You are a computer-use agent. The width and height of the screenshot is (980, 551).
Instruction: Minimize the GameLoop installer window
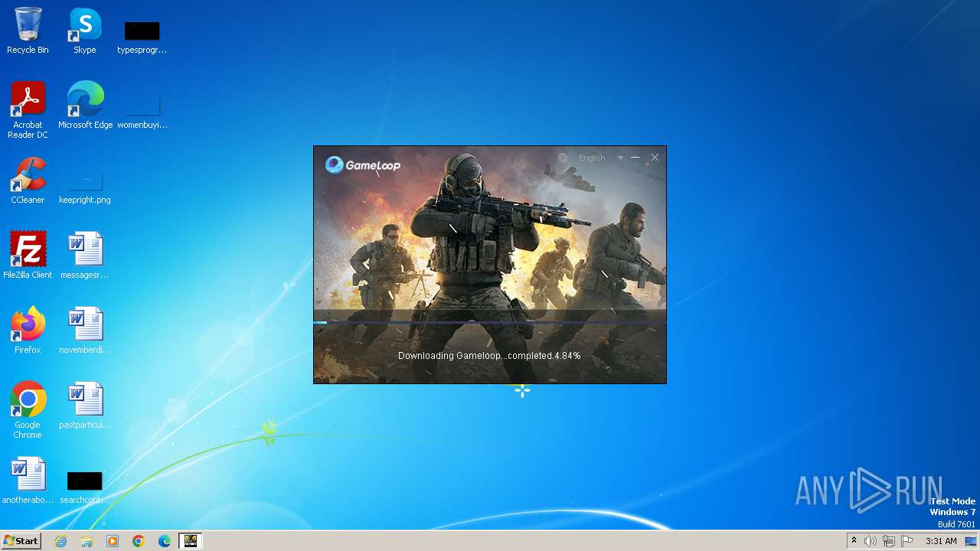[x=635, y=158]
